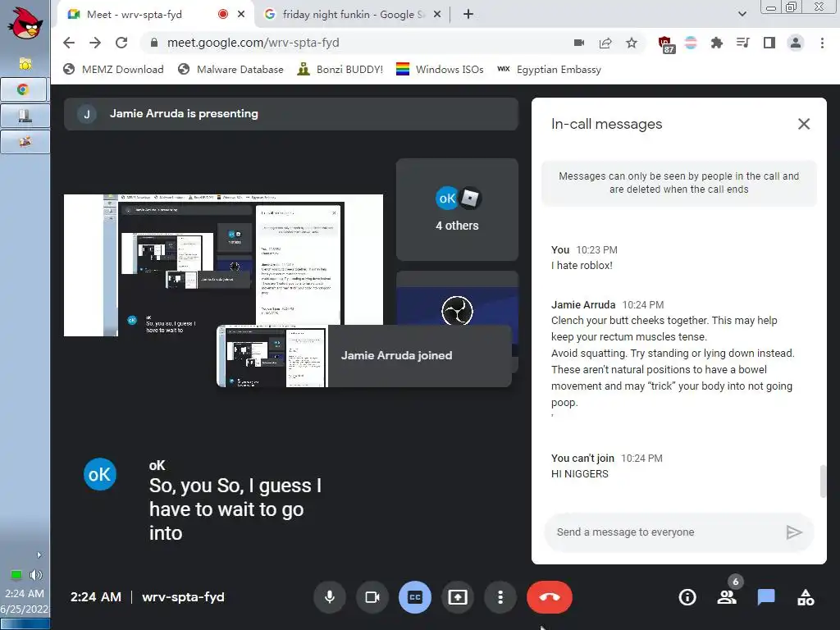The height and width of the screenshot is (630, 840).
Task: Open the Malware Database bookmark
Action: point(231,69)
